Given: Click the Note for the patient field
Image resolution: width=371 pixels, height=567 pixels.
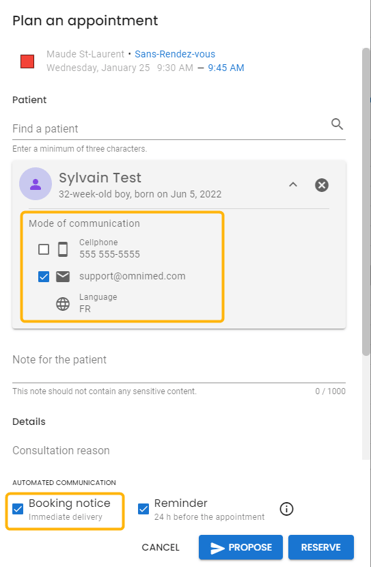Looking at the screenshot, I should [179, 366].
